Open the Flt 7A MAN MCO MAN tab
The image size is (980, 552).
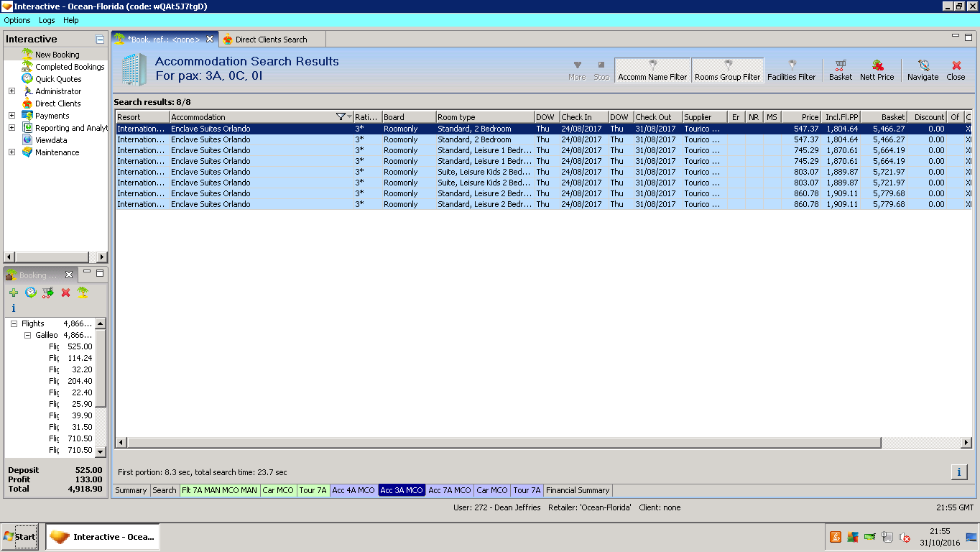pyautogui.click(x=219, y=490)
